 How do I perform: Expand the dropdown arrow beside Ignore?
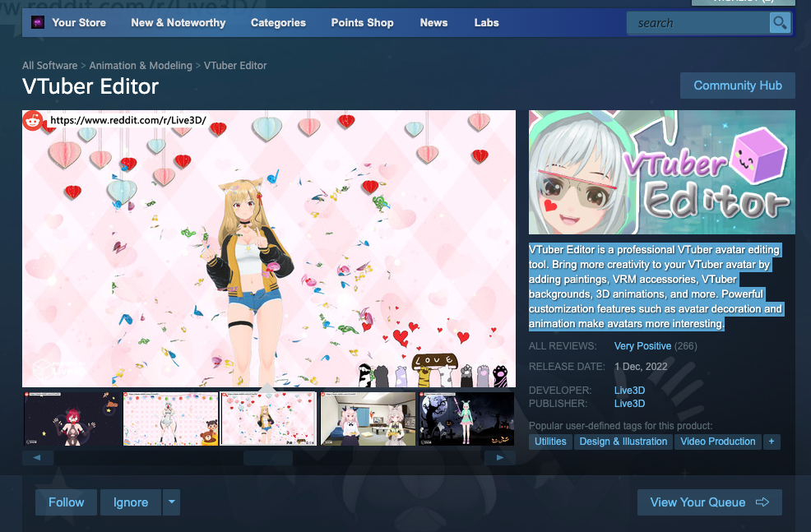tap(170, 502)
